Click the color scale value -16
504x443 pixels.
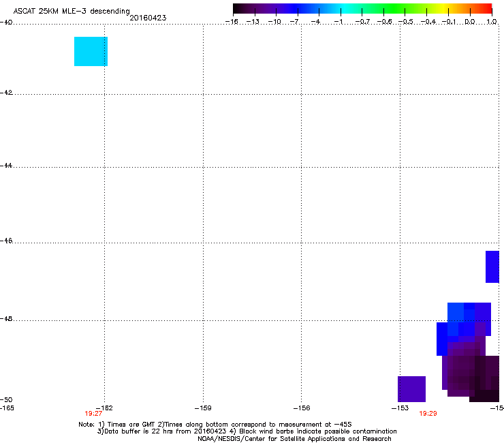[x=232, y=22]
